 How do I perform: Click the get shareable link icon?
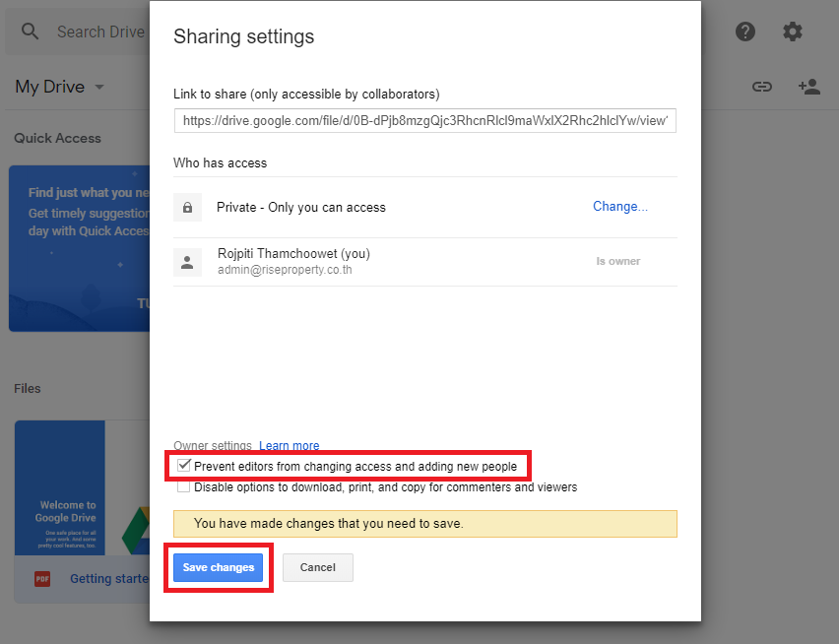[761, 87]
